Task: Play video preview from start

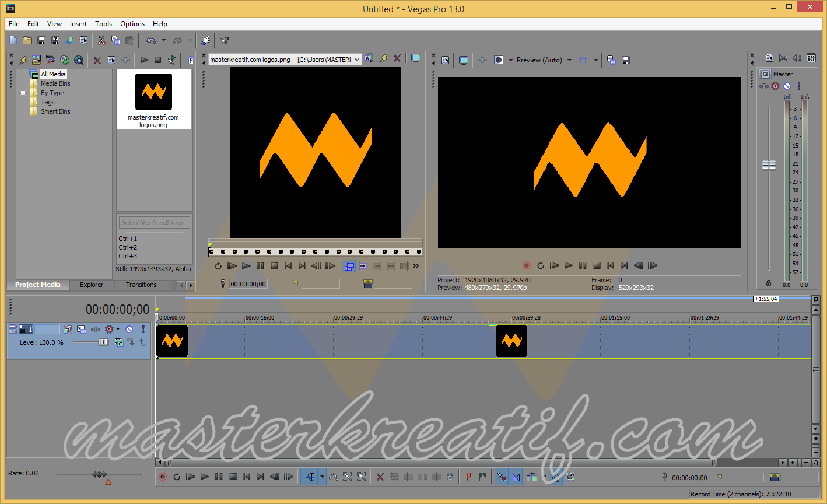Action: [x=555, y=265]
